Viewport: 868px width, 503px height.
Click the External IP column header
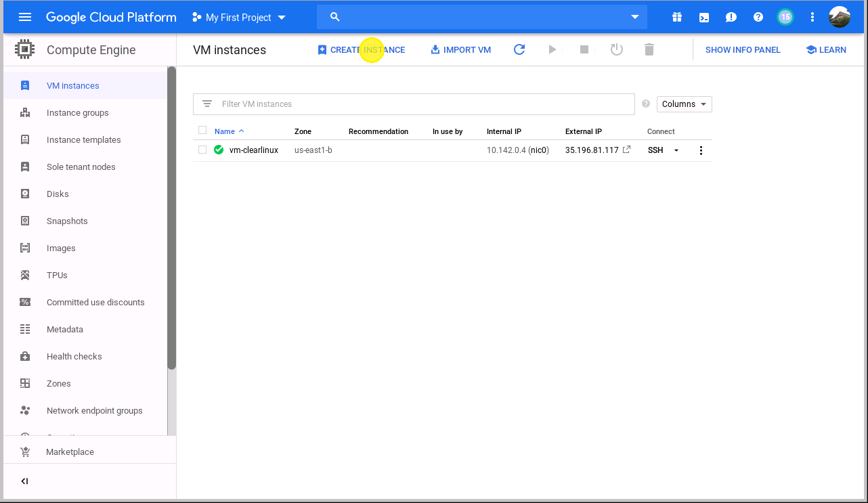click(584, 131)
